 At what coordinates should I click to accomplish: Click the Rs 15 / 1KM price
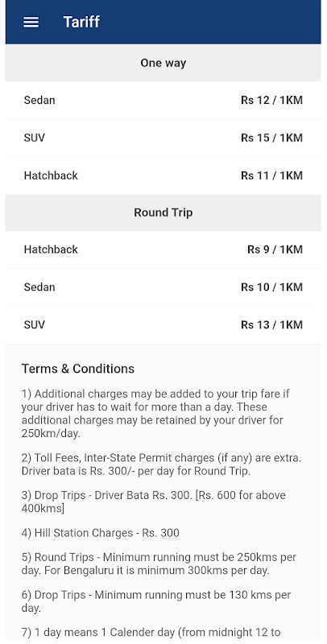point(271,138)
